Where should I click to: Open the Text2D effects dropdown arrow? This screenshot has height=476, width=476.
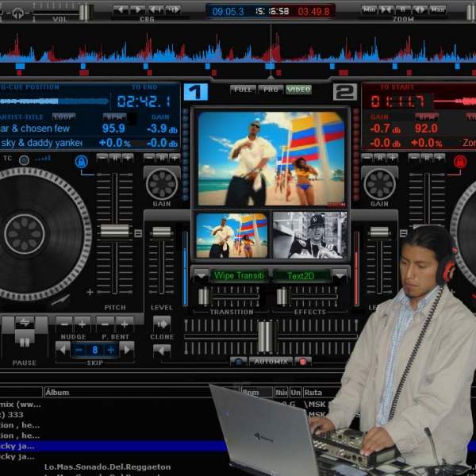[x=340, y=275]
